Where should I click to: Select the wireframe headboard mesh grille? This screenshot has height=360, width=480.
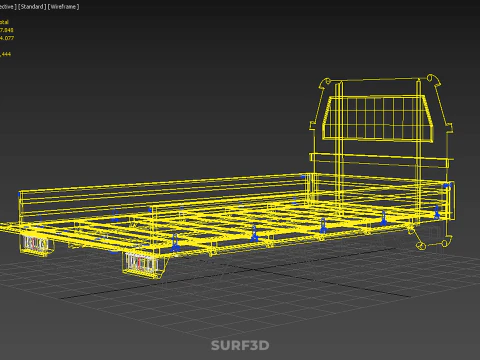pos(378,118)
